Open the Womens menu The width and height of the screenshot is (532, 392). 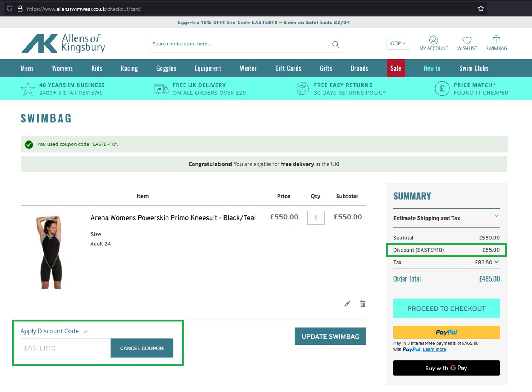62,68
